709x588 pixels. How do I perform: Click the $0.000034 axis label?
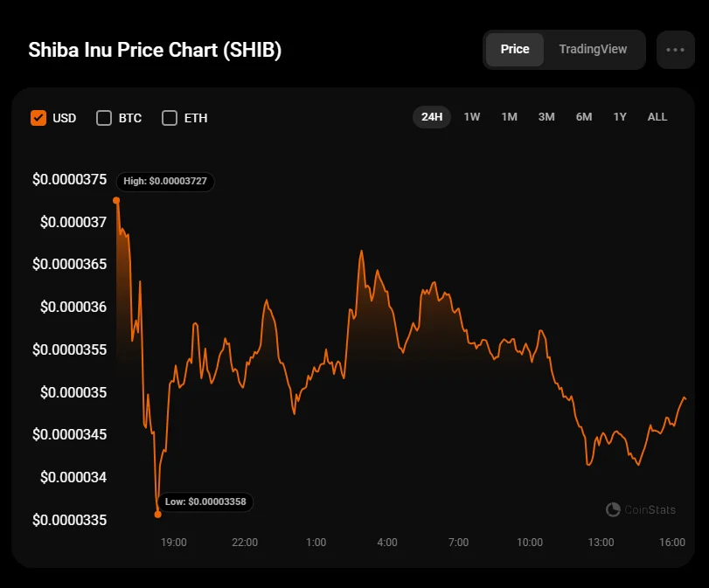pos(73,477)
